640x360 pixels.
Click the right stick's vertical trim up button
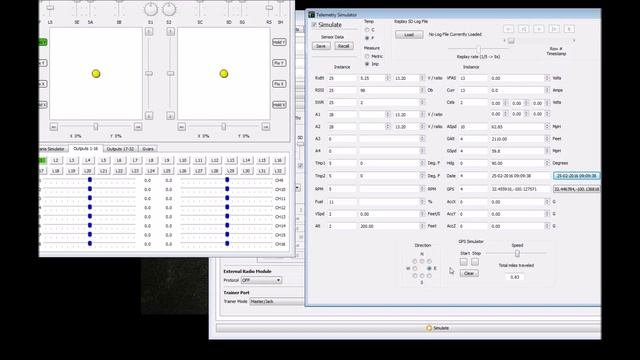[171, 31]
